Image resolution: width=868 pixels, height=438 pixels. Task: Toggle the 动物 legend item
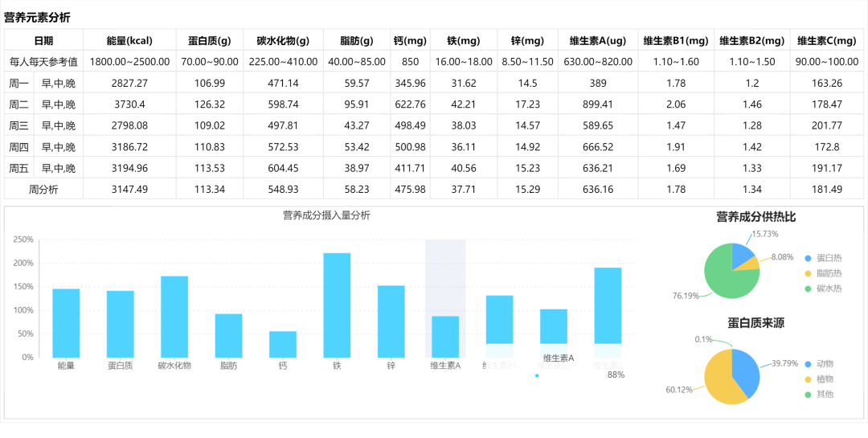(819, 364)
